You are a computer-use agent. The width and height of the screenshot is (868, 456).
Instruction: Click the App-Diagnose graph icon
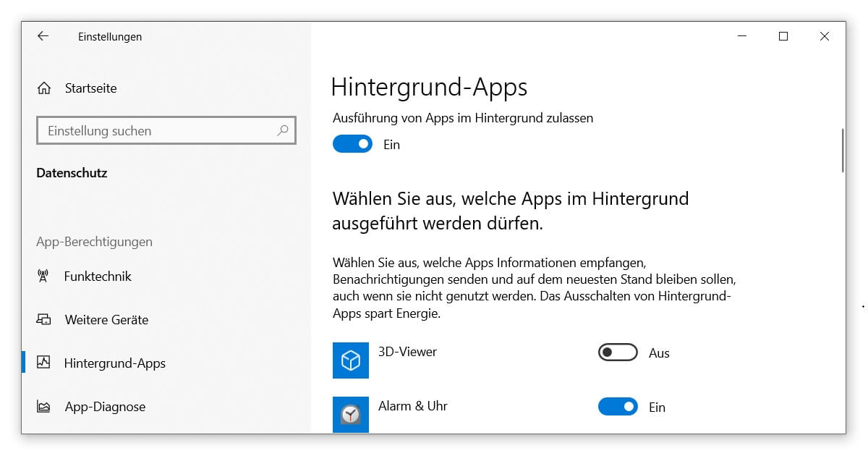[44, 406]
